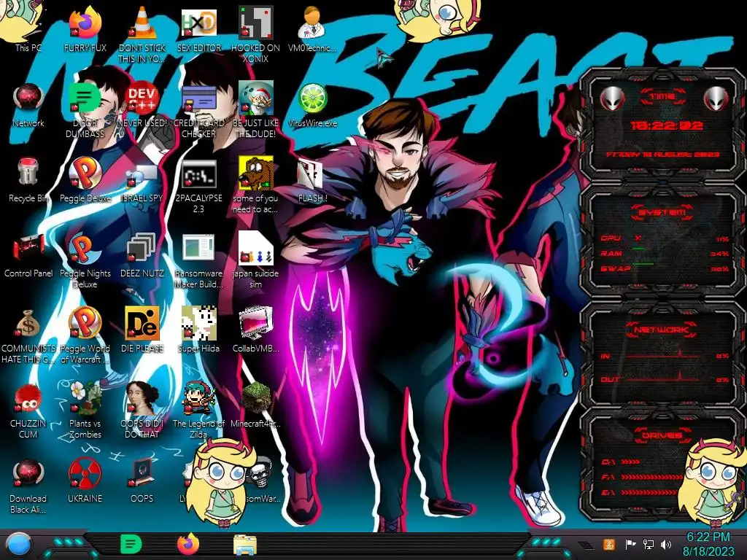Screen dimensions: 747x560
Task: Click the SYSTEM gadget header
Action: pos(662,212)
